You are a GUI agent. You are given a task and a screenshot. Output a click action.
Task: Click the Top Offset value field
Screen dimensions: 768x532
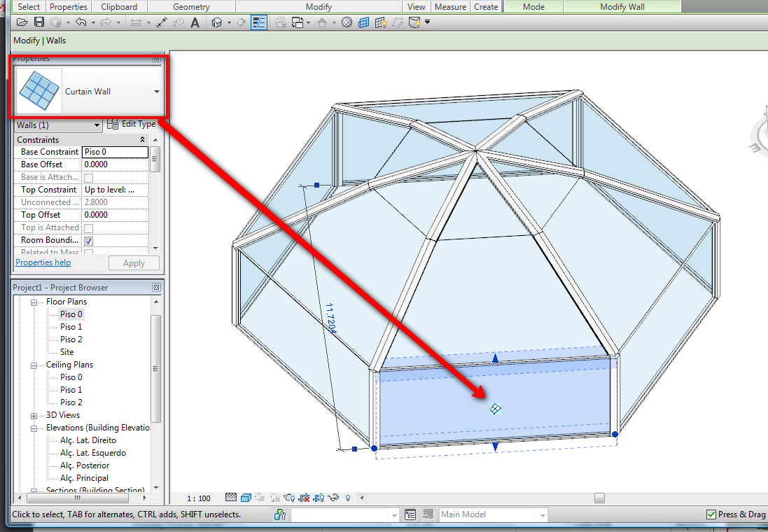coord(115,215)
